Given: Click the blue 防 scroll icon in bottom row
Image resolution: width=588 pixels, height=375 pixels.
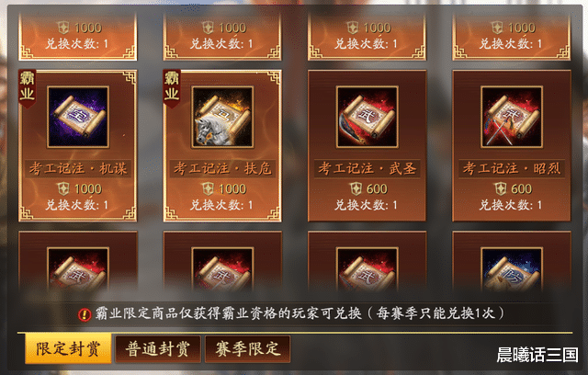Looking at the screenshot, I should coord(512,269).
